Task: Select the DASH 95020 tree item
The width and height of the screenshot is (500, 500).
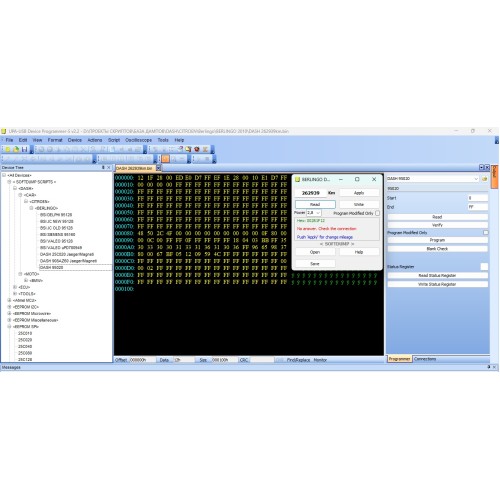Action: click(51, 267)
